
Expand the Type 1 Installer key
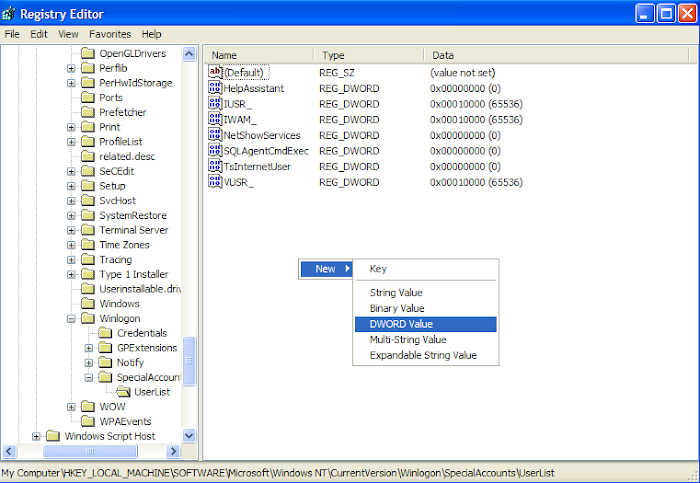71,275
